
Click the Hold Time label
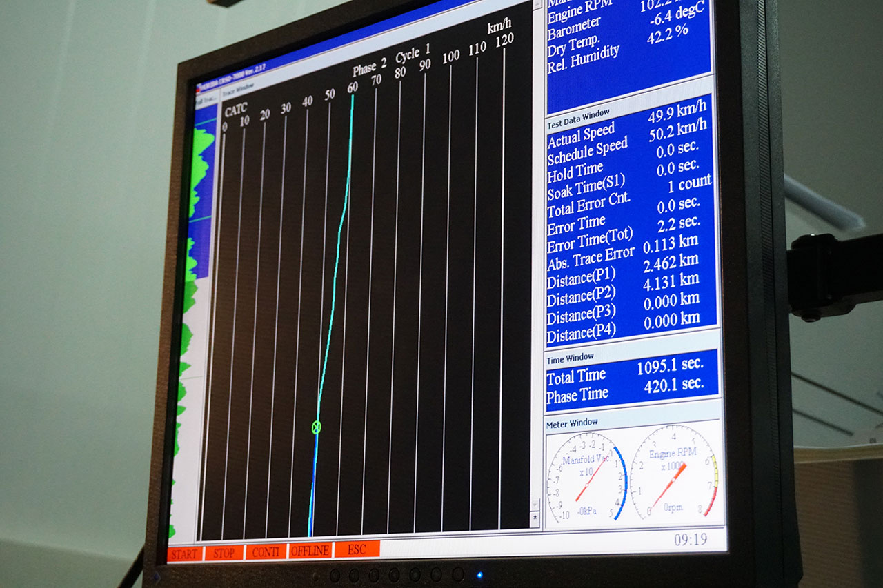pyautogui.click(x=575, y=172)
